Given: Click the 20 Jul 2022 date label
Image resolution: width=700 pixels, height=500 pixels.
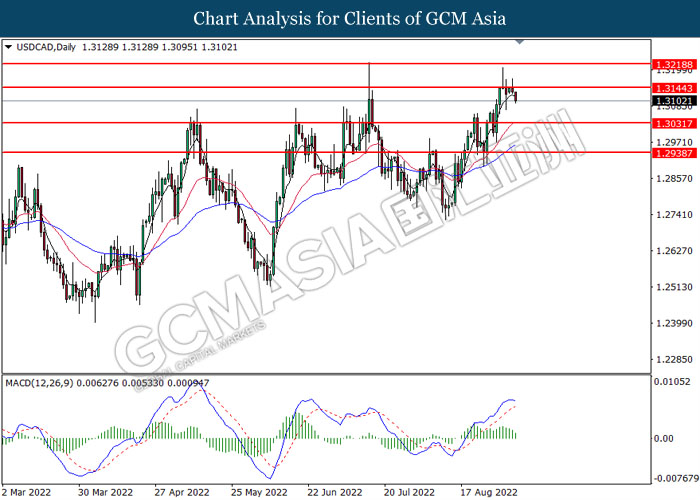Looking at the screenshot, I should pyautogui.click(x=409, y=492).
